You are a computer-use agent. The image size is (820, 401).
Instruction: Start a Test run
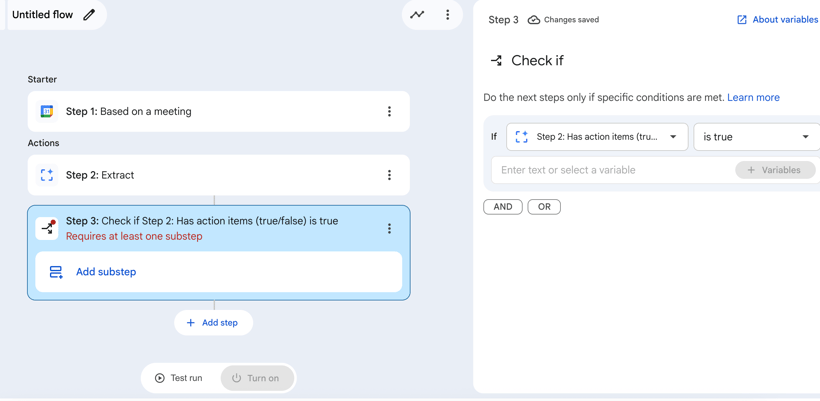[179, 378]
